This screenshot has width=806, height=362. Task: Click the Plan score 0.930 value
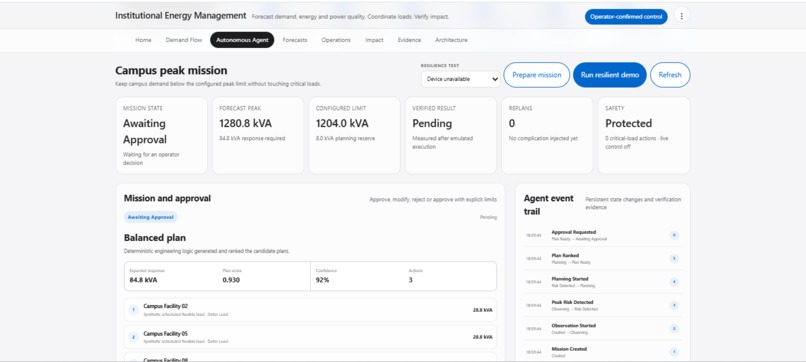click(231, 280)
